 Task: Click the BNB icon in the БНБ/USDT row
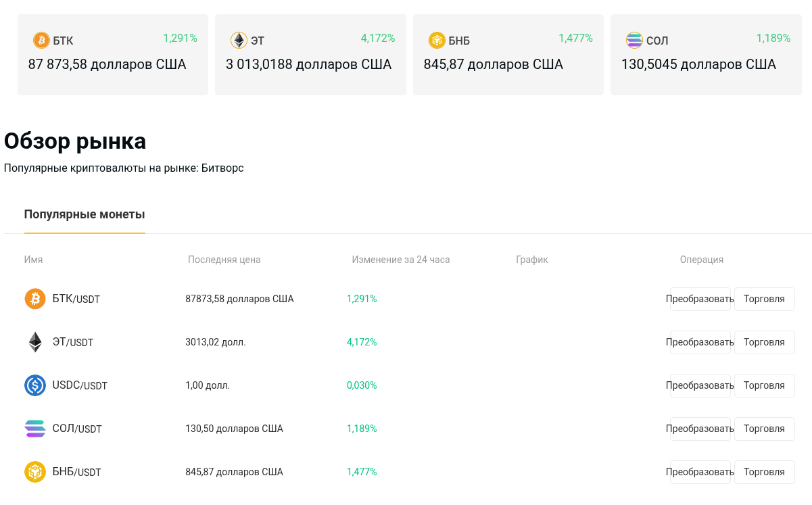coord(35,472)
